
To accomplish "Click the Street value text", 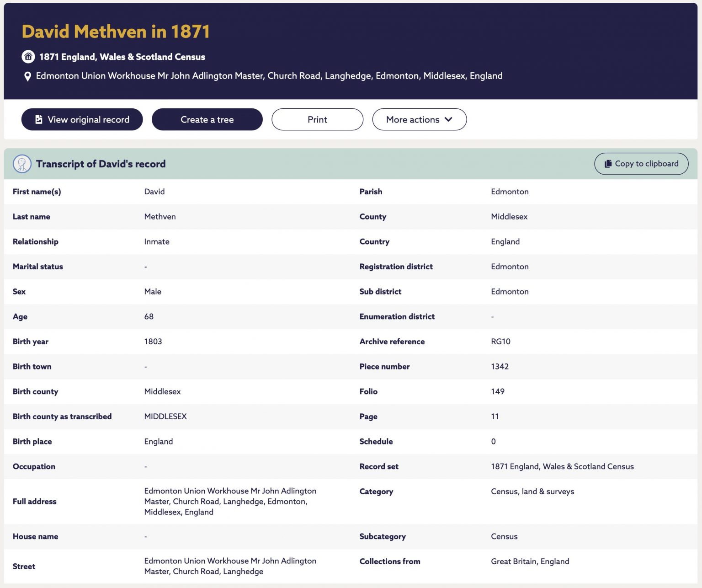I will point(230,566).
